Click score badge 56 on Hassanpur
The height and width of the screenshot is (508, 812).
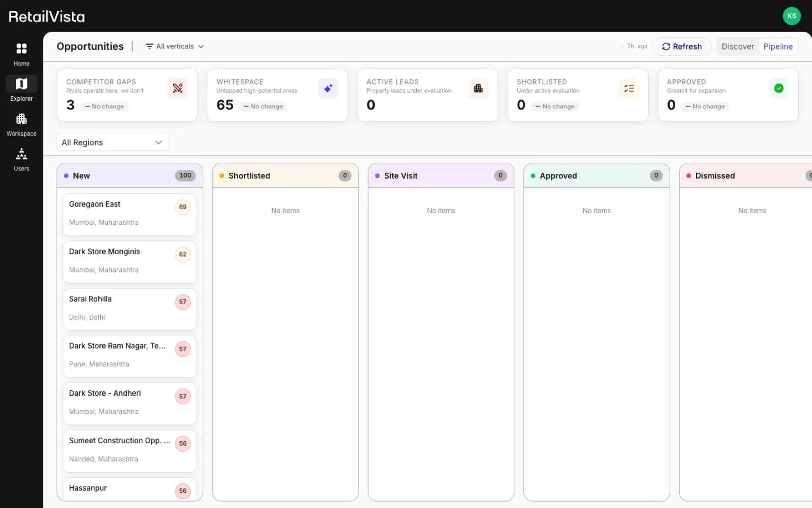183,491
